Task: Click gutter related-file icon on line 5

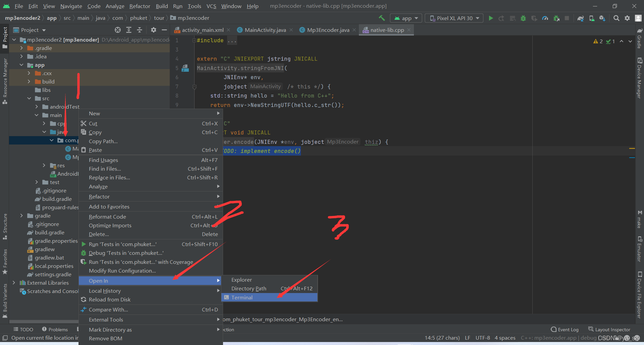Action: click(185, 68)
